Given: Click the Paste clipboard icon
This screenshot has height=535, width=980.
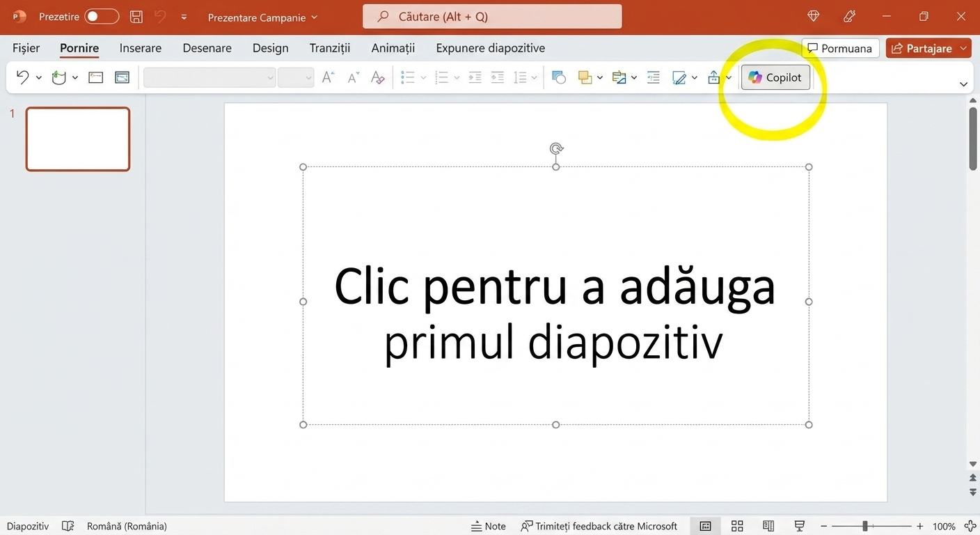Looking at the screenshot, I should pyautogui.click(x=58, y=77).
